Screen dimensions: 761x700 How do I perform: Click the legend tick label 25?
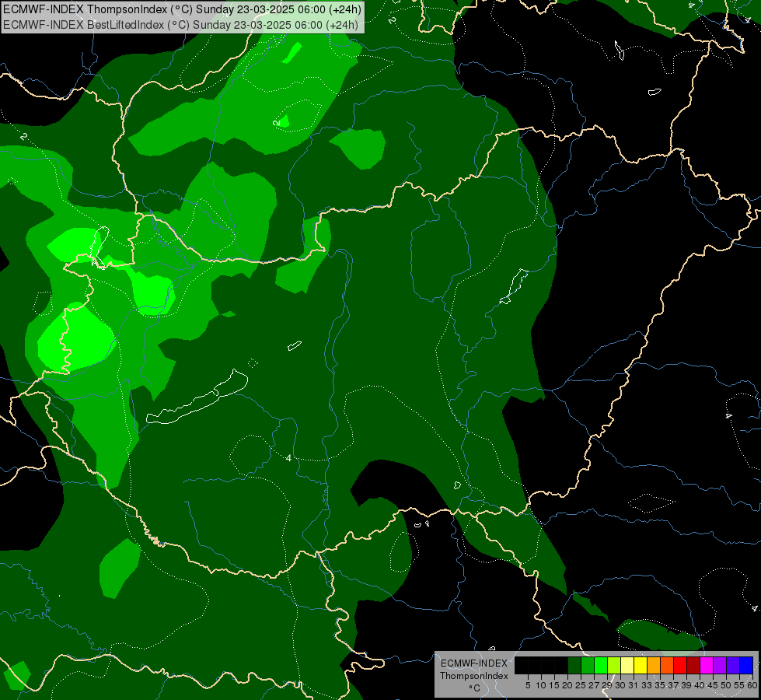(581, 685)
